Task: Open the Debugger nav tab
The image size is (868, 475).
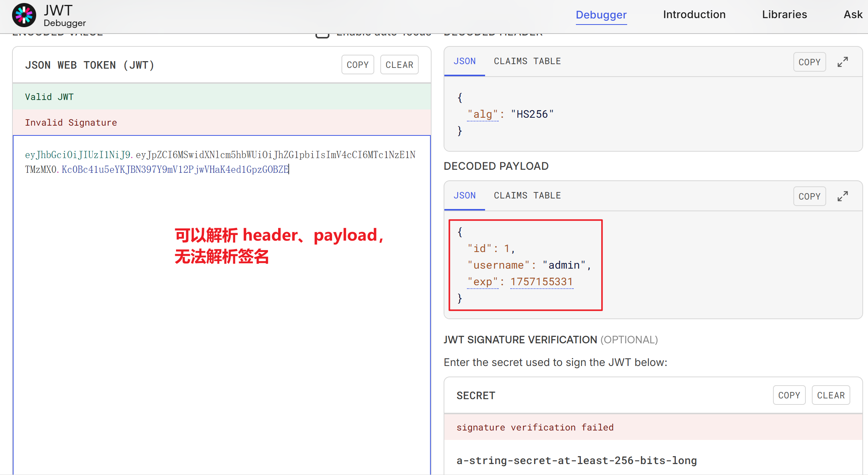Action: [601, 15]
